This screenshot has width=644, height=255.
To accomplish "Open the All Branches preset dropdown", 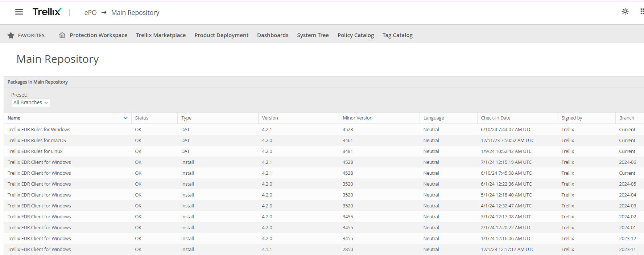I will [x=31, y=102].
